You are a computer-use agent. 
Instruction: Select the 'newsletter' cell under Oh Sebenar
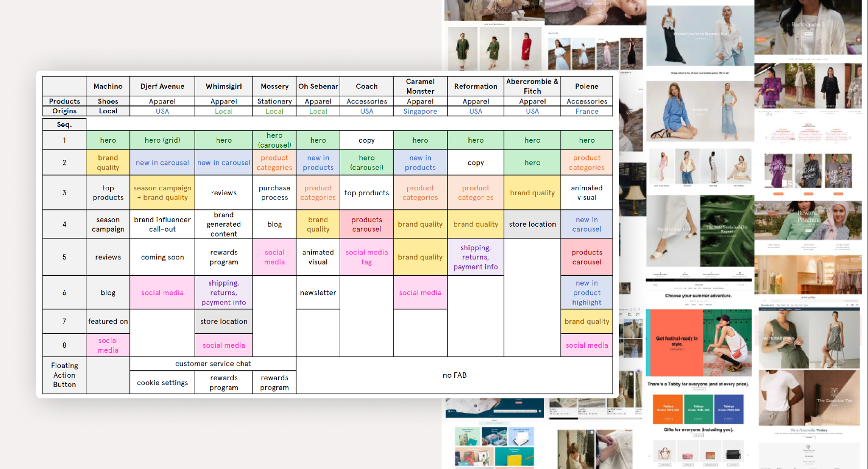click(x=318, y=292)
